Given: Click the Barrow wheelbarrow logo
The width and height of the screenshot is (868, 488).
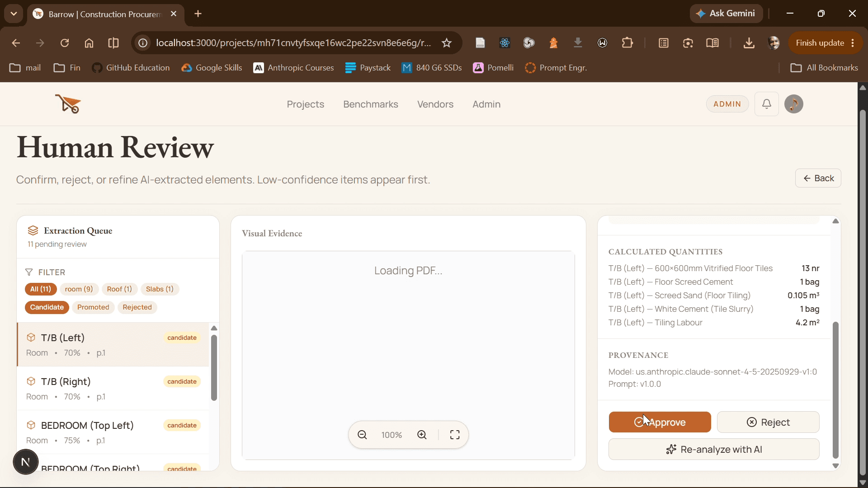Looking at the screenshot, I should pos(68,104).
